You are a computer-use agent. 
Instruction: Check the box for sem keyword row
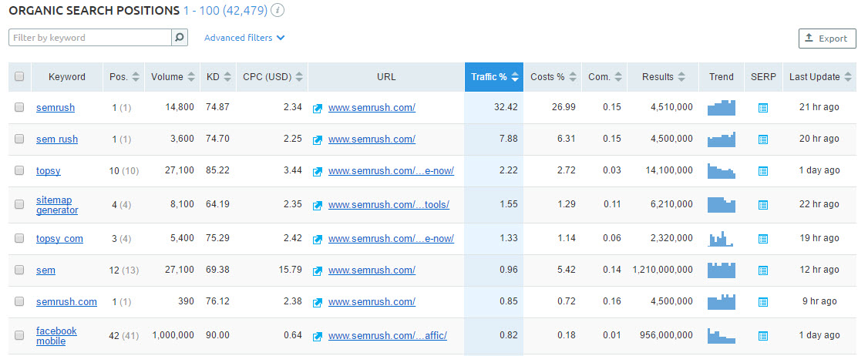tap(19, 270)
